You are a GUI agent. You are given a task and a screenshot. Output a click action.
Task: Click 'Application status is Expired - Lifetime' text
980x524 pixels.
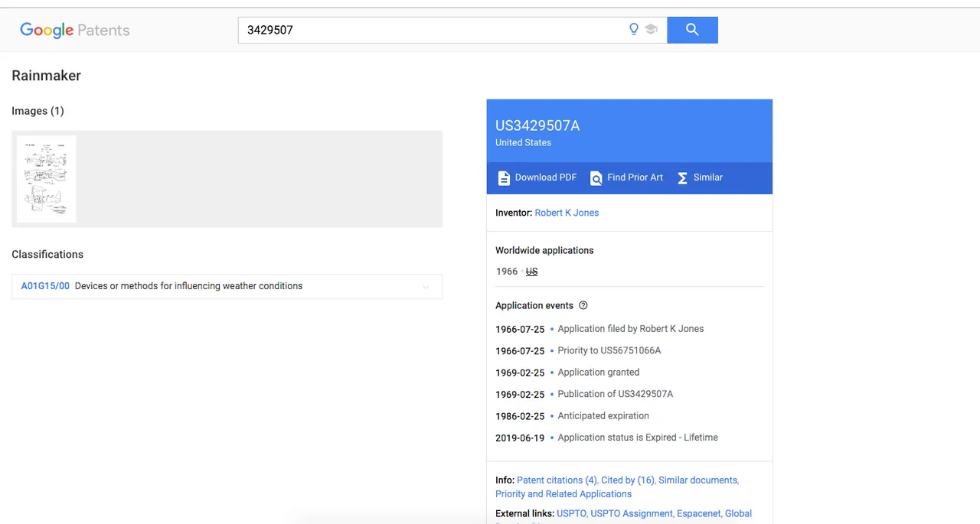pyautogui.click(x=638, y=438)
